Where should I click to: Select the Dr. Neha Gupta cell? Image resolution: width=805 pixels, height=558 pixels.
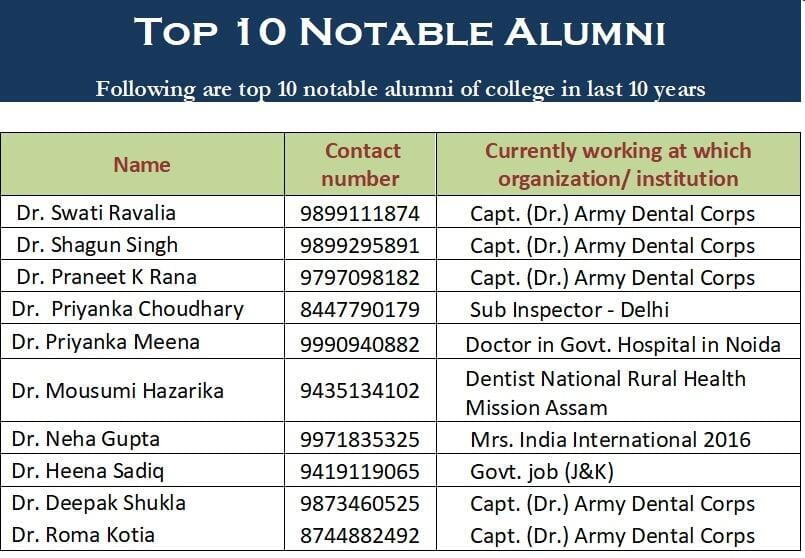(x=142, y=438)
